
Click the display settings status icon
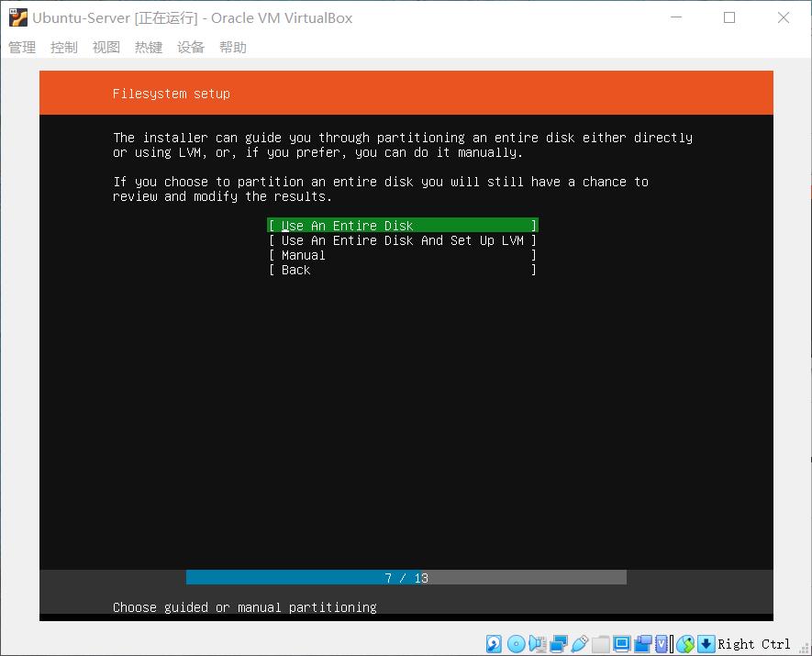coord(622,644)
